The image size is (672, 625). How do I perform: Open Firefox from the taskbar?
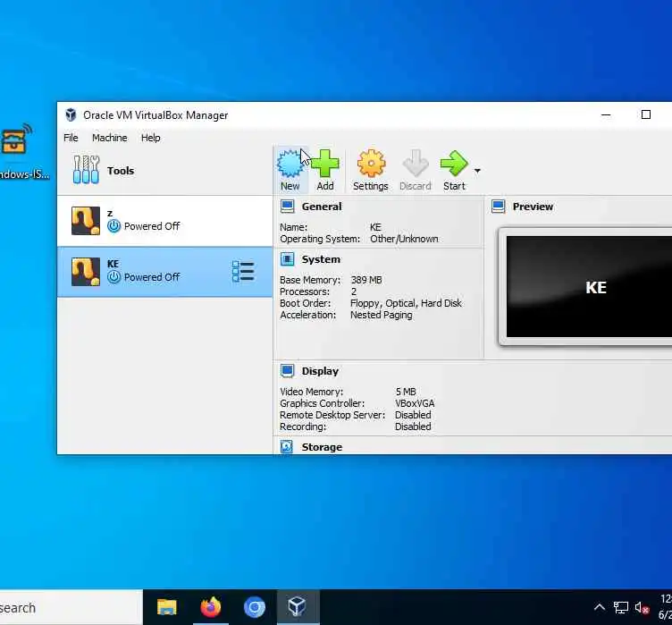coord(210,607)
